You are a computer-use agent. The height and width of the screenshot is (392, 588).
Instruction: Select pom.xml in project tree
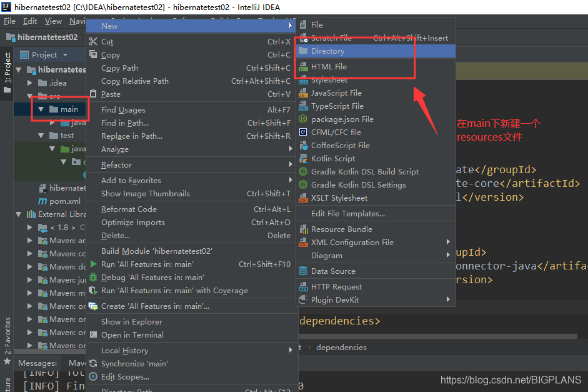click(65, 201)
